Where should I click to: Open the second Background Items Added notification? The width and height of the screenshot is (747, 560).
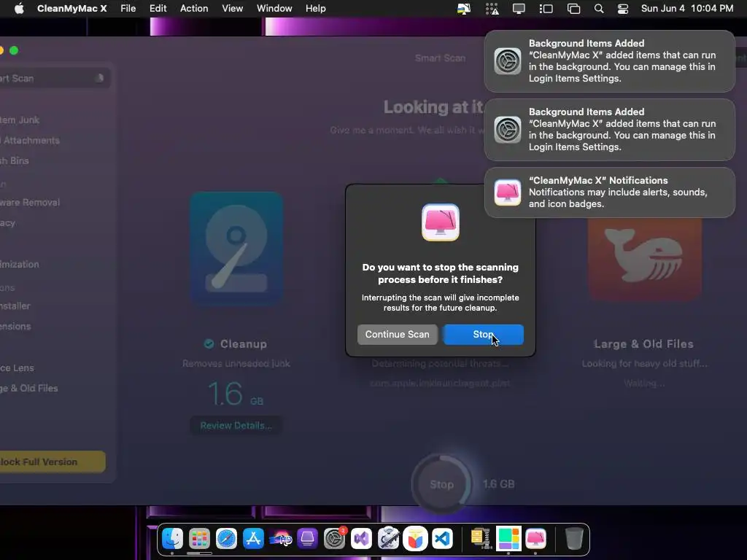[x=609, y=130]
